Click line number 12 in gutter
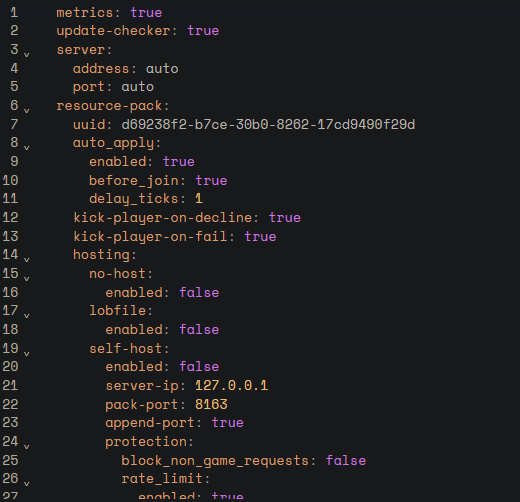The width and height of the screenshot is (520, 502). 10,217
